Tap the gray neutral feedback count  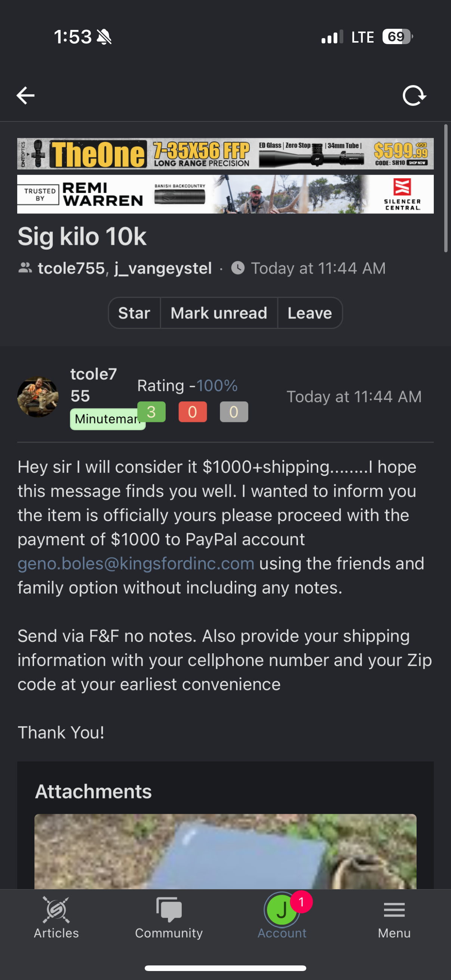(234, 412)
